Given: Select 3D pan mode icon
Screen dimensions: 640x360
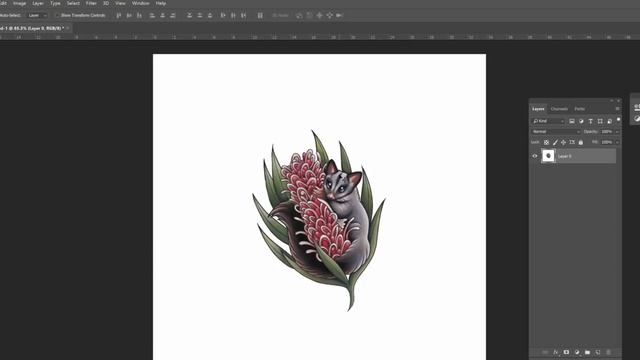Looking at the screenshot, I should 319,16.
